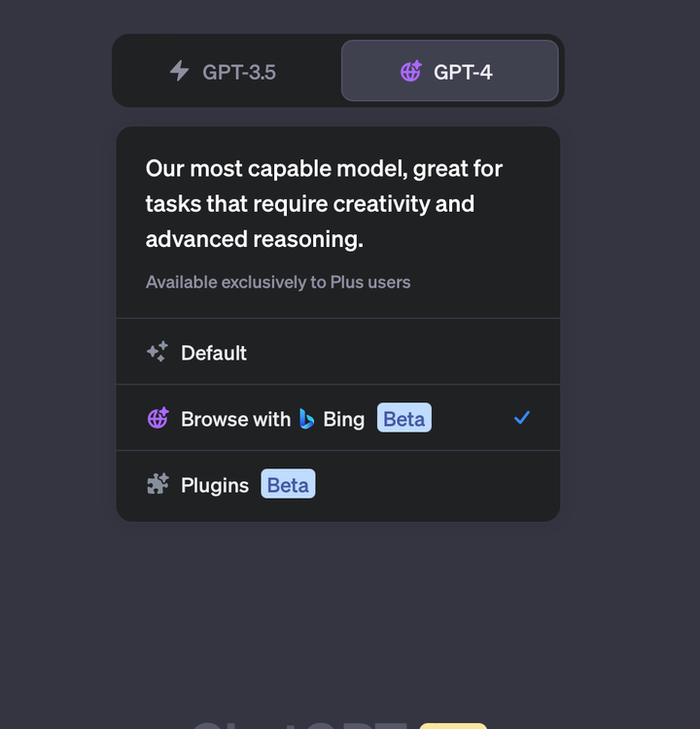Screen dimensions: 700x729
Task: Click the puzzle piece icon for Plugins
Action: pos(157,484)
